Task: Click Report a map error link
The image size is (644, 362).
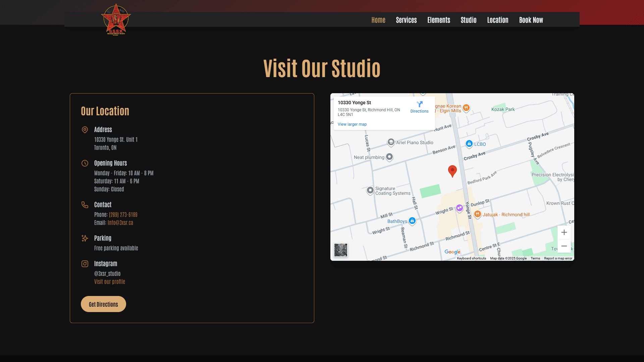Action: 558,258
